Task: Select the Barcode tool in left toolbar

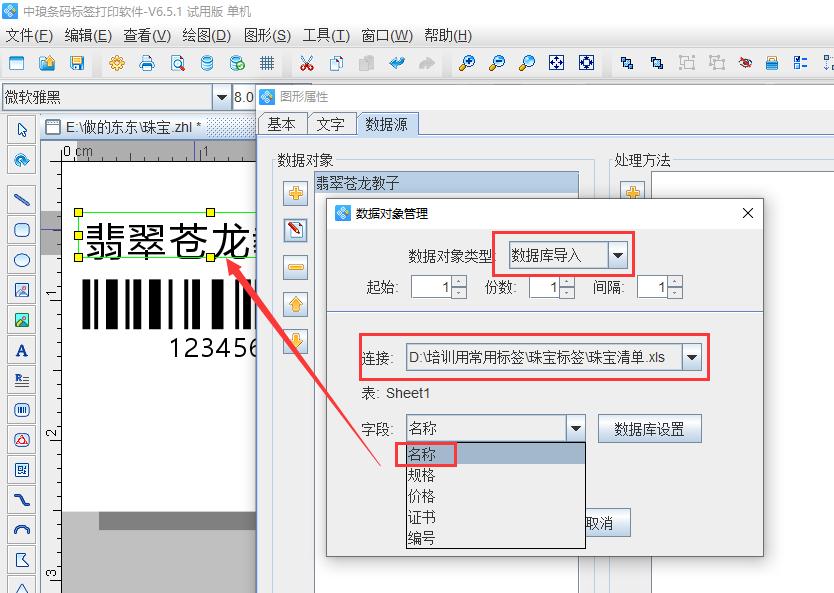Action: (x=22, y=410)
